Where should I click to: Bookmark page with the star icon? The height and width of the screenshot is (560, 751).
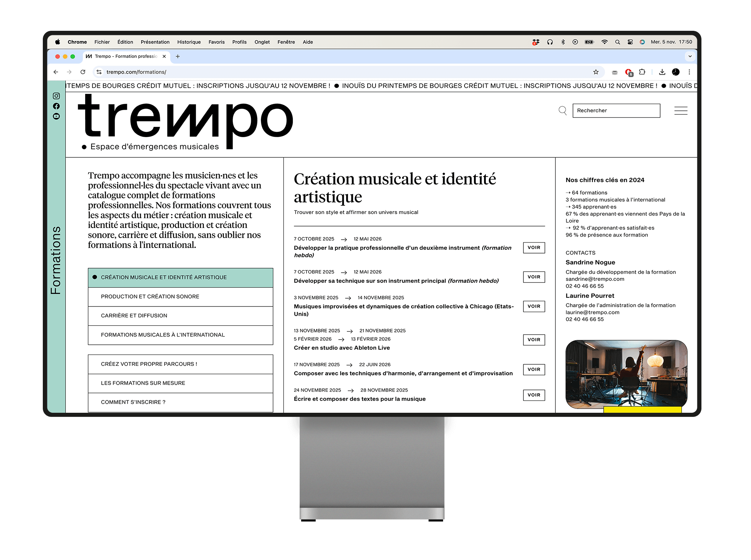pos(596,72)
